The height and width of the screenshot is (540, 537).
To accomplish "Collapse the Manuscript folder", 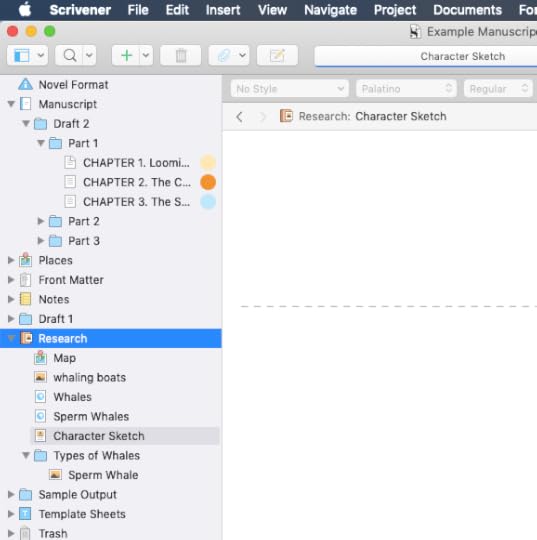I will coord(11,104).
